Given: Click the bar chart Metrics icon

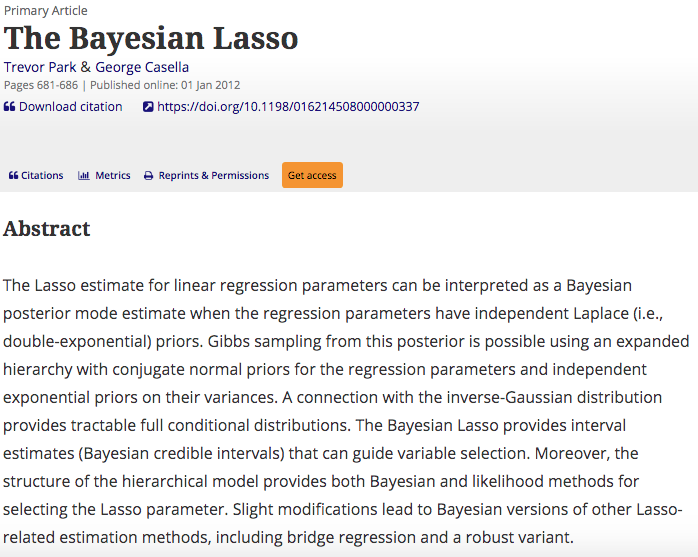Looking at the screenshot, I should coord(84,175).
